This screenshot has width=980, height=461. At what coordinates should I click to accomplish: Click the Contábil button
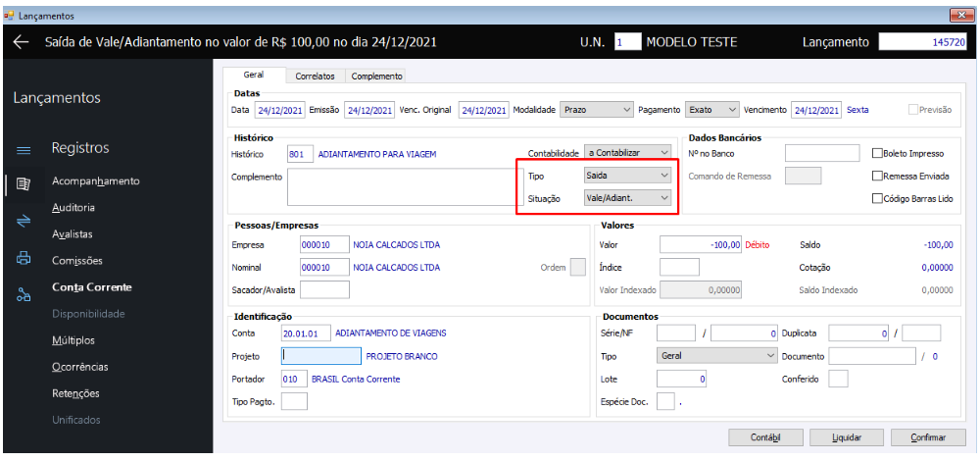click(766, 437)
